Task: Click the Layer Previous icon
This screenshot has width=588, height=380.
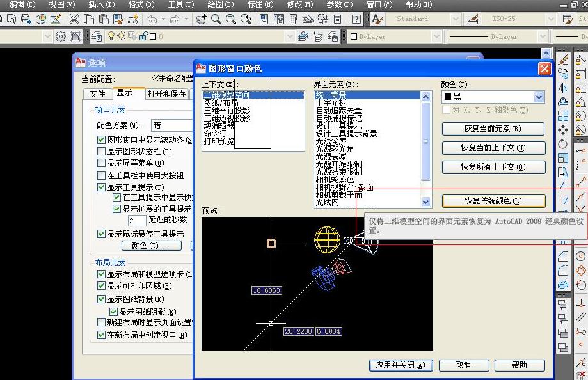Action: tap(318, 36)
